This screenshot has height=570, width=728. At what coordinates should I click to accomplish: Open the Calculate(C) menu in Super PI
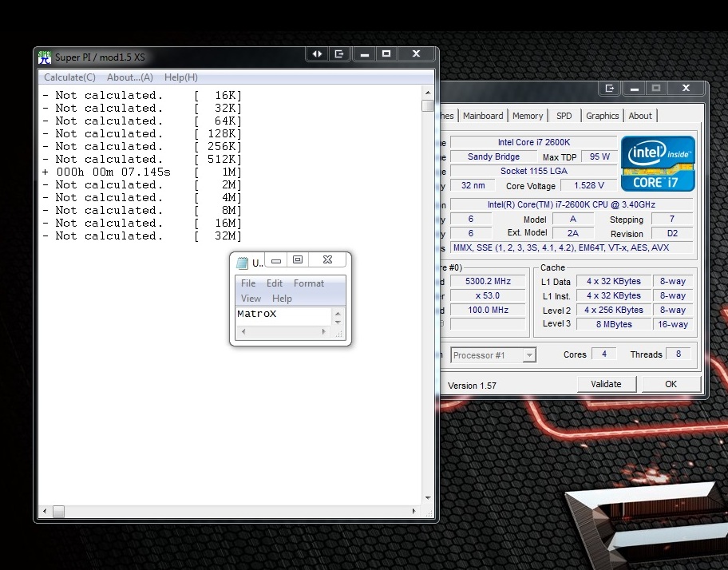tap(69, 77)
